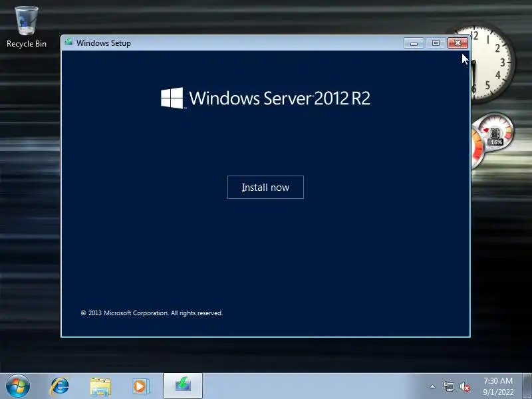Click the CPU meter desktop gadget

tap(492, 140)
